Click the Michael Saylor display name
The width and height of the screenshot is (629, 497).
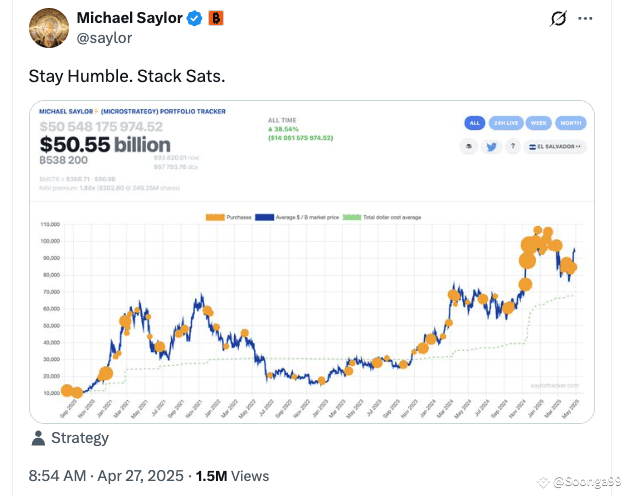(x=130, y=18)
